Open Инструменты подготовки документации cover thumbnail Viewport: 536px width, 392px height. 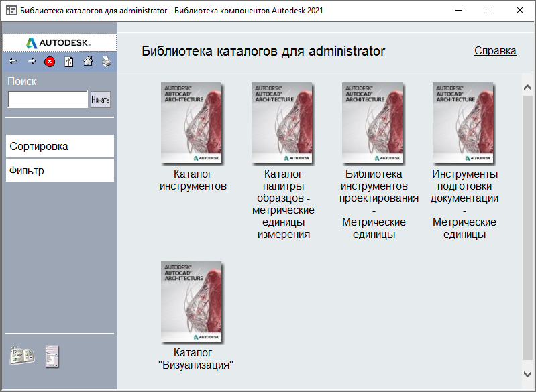pyautogui.click(x=465, y=123)
